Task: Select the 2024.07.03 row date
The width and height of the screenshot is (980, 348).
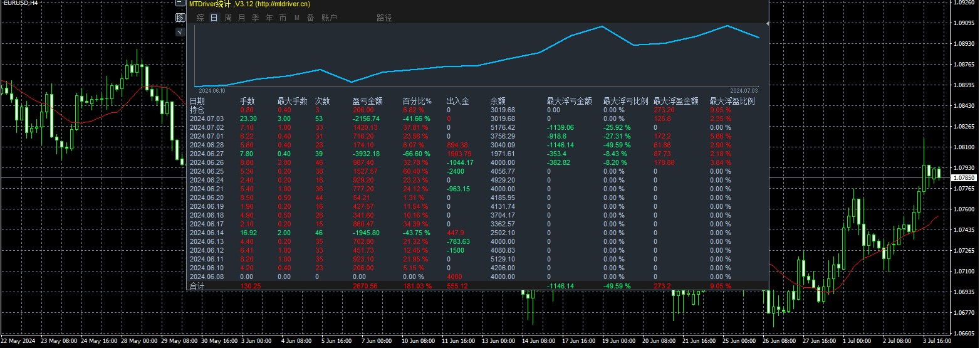Action: pos(206,118)
